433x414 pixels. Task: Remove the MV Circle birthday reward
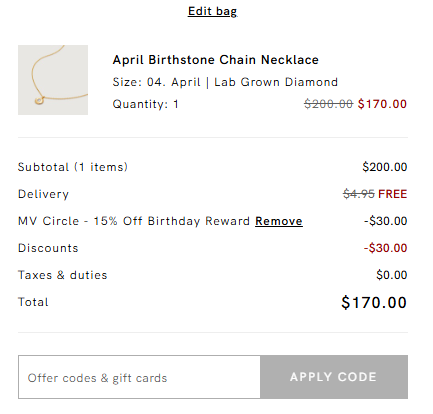click(x=279, y=221)
